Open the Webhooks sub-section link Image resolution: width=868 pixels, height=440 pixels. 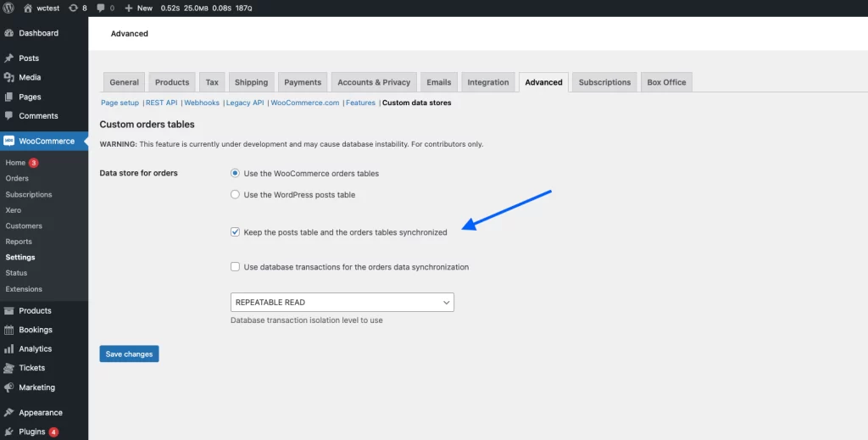tap(202, 103)
